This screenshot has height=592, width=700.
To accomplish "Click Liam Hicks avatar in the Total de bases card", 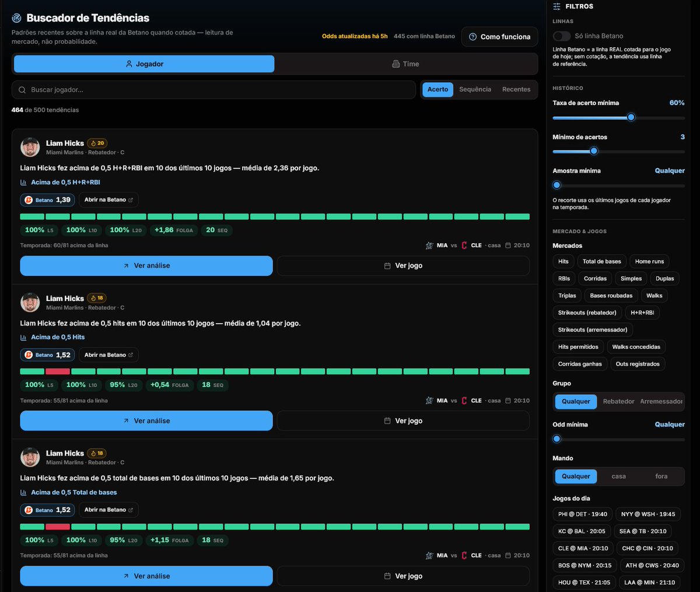I will (x=30, y=457).
